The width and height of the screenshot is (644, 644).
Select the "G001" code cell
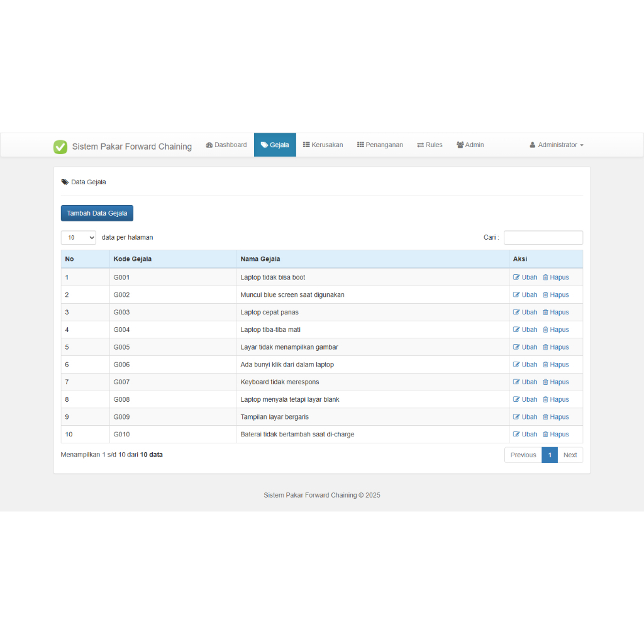point(173,277)
